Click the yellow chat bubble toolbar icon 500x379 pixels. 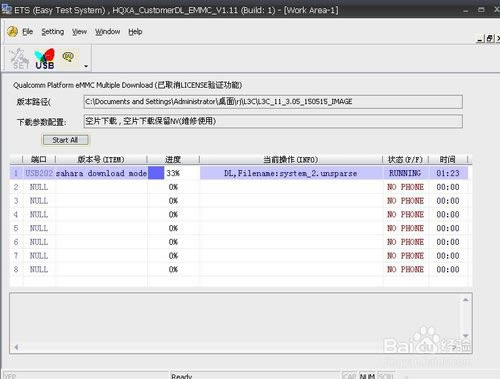click(x=68, y=57)
